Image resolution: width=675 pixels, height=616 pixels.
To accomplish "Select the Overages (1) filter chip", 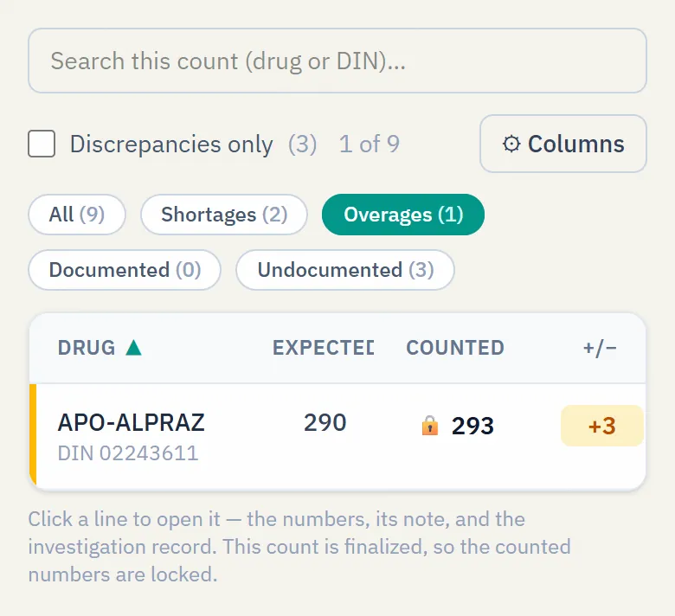I will 403,215.
